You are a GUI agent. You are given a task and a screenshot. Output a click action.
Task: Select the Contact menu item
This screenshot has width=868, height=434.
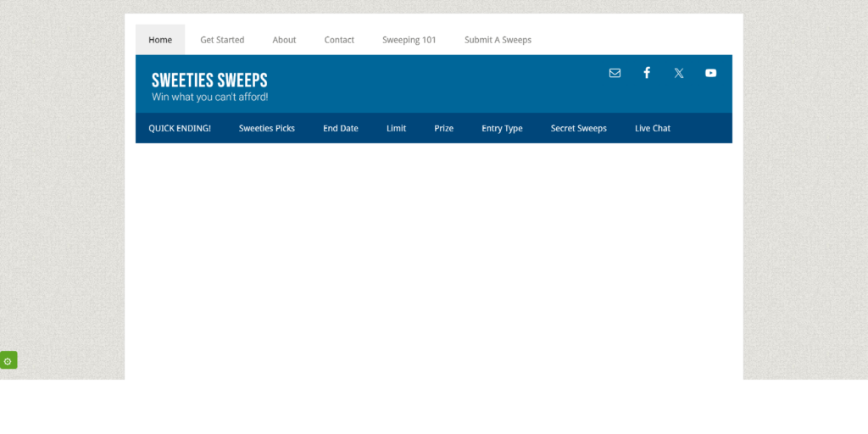click(339, 40)
